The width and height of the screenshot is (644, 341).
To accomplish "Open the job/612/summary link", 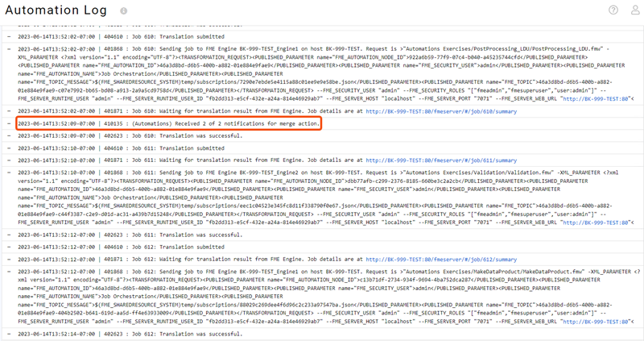I will click(x=441, y=260).
